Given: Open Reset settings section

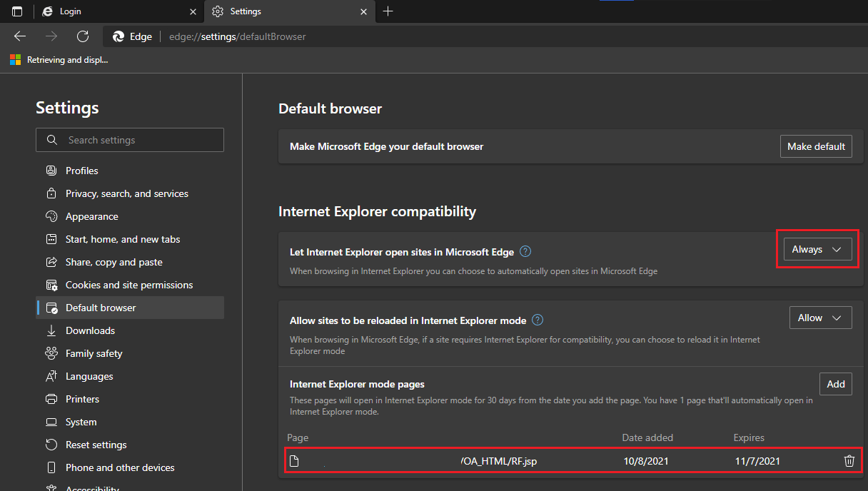Looking at the screenshot, I should [x=96, y=444].
